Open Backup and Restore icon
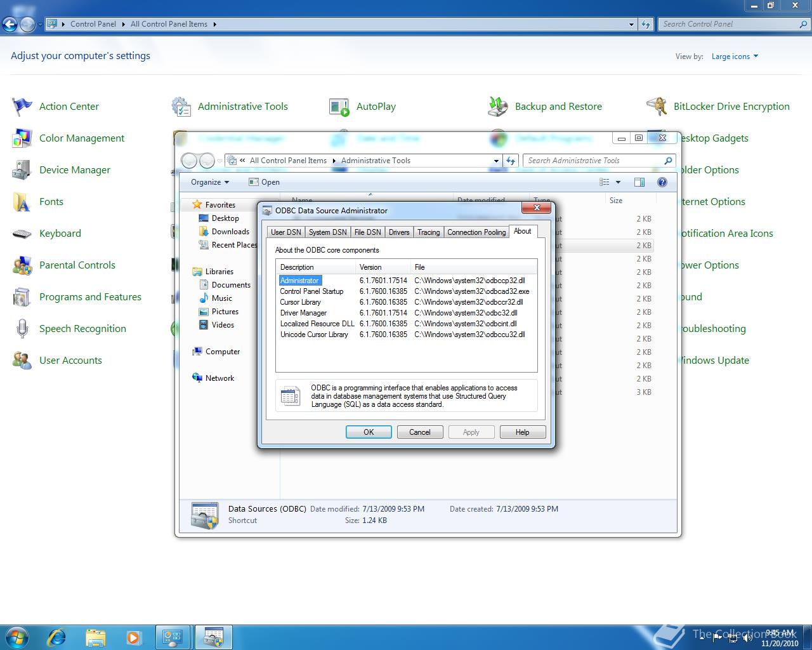This screenshot has height=650, width=812. (498, 107)
